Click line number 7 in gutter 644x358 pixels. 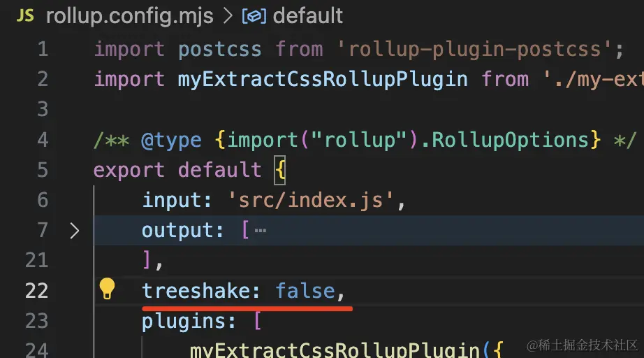click(x=43, y=230)
